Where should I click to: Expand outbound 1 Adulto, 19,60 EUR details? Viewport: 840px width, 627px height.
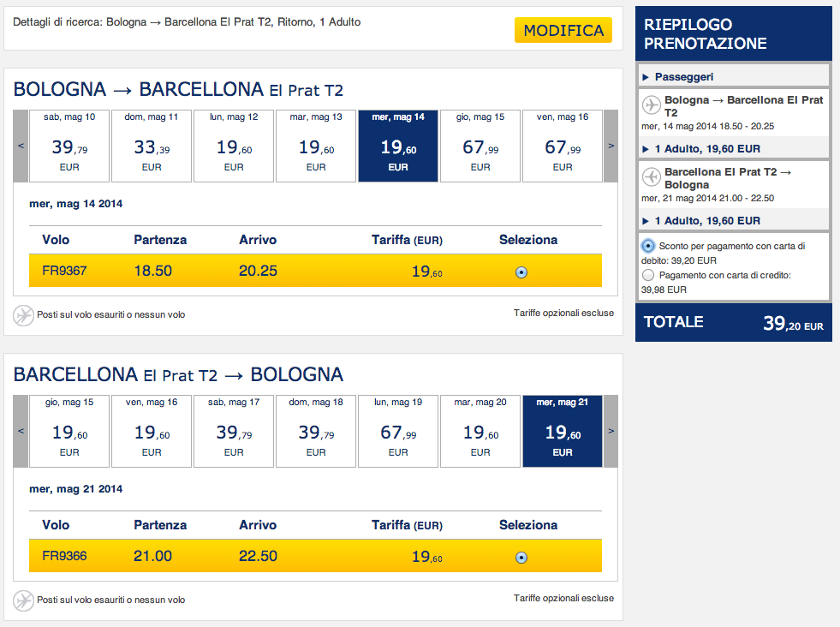tap(700, 148)
